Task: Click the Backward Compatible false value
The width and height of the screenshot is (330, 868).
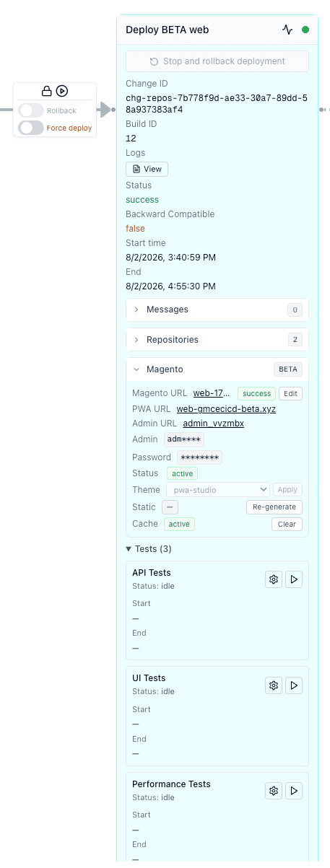Action: pos(135,229)
